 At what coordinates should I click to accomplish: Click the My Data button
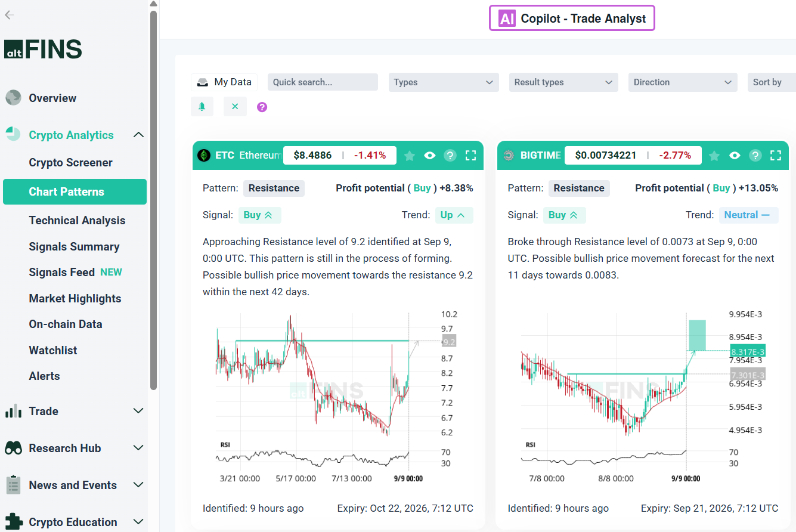[x=224, y=82]
